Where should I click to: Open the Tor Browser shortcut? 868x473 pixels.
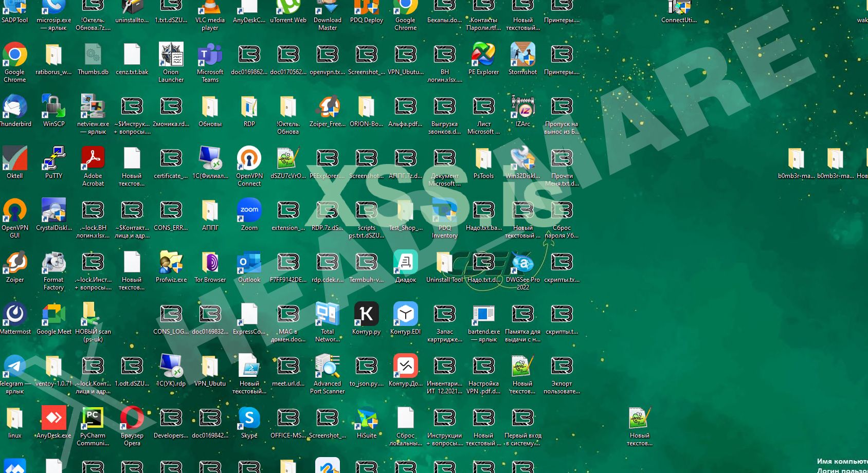[x=209, y=263]
